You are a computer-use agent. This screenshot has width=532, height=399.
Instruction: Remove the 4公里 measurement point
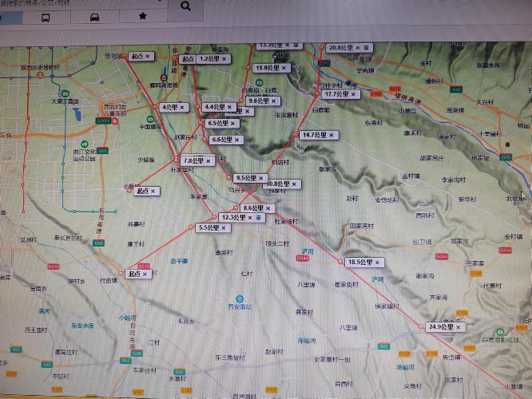pyautogui.click(x=182, y=107)
